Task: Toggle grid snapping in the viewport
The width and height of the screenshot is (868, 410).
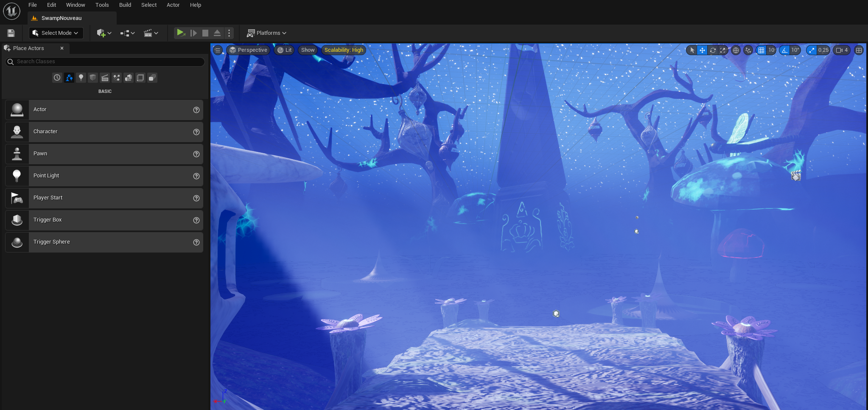Action: coord(761,50)
